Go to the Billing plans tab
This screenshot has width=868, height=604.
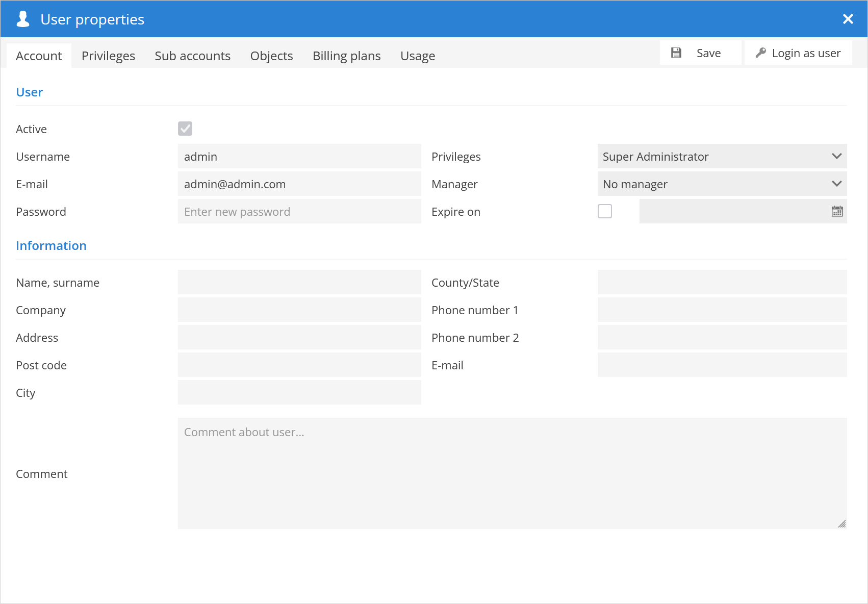(x=346, y=56)
